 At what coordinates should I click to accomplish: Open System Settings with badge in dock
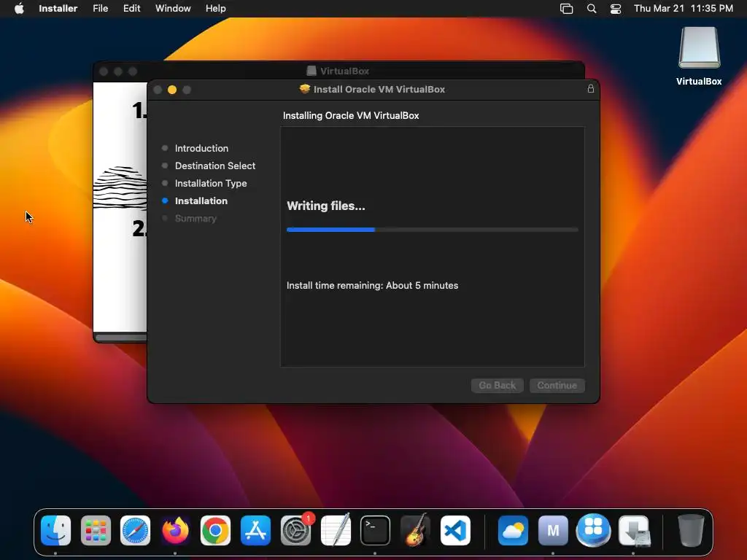click(x=295, y=531)
